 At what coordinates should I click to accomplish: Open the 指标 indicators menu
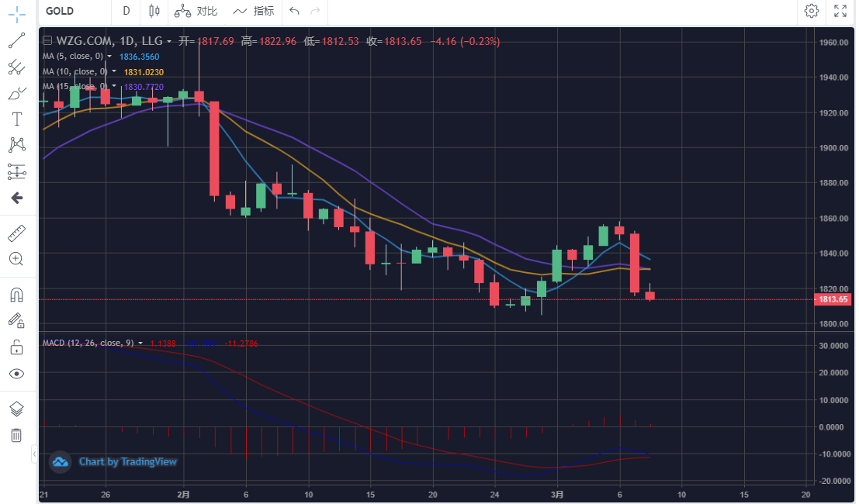point(254,12)
